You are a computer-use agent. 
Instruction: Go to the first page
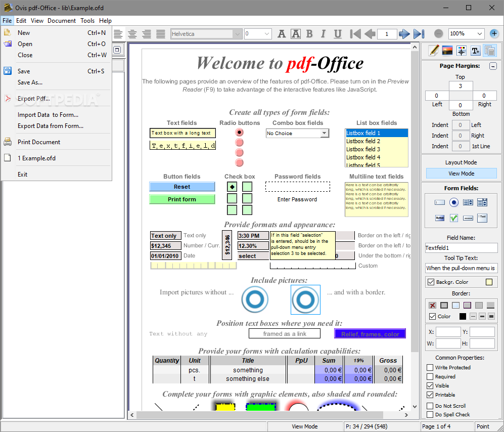(x=355, y=34)
